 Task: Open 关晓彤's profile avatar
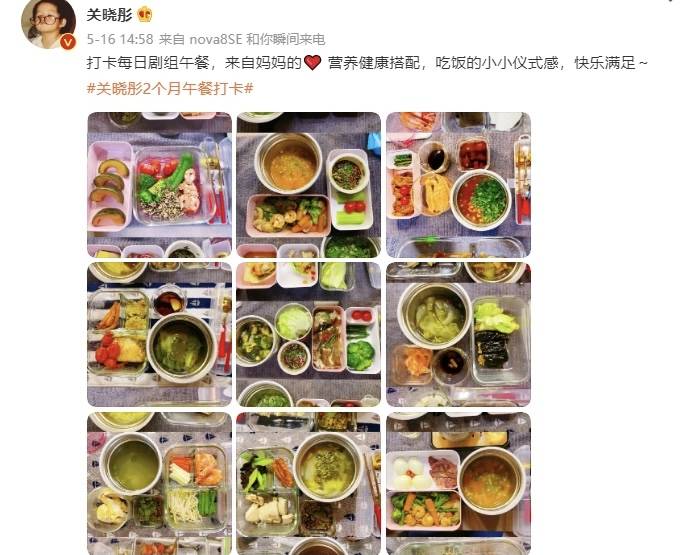(x=48, y=22)
